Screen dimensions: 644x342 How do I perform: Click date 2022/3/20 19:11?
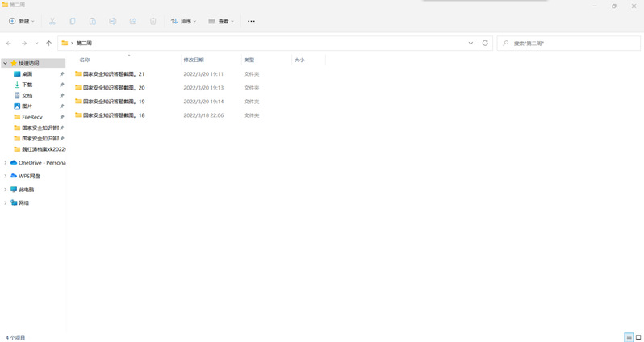coord(203,74)
